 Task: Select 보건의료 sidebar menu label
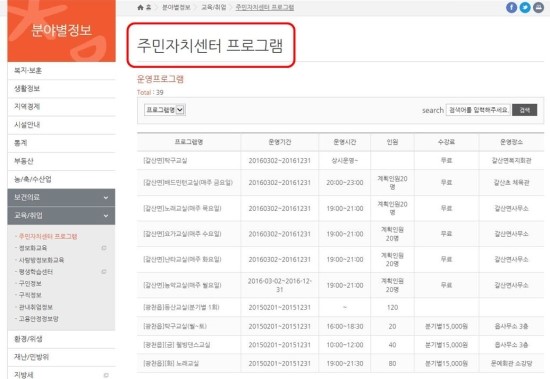(x=27, y=197)
